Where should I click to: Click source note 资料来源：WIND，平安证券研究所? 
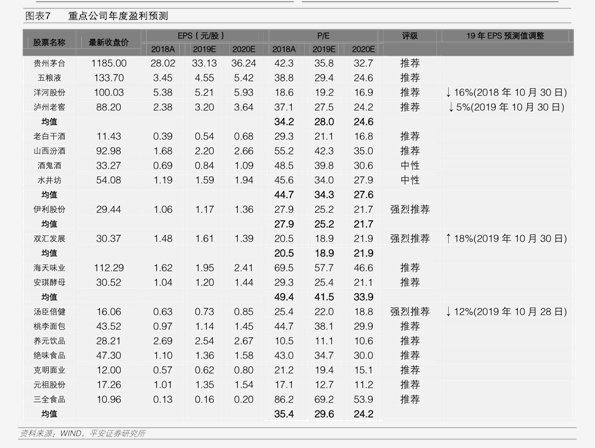pyautogui.click(x=83, y=434)
